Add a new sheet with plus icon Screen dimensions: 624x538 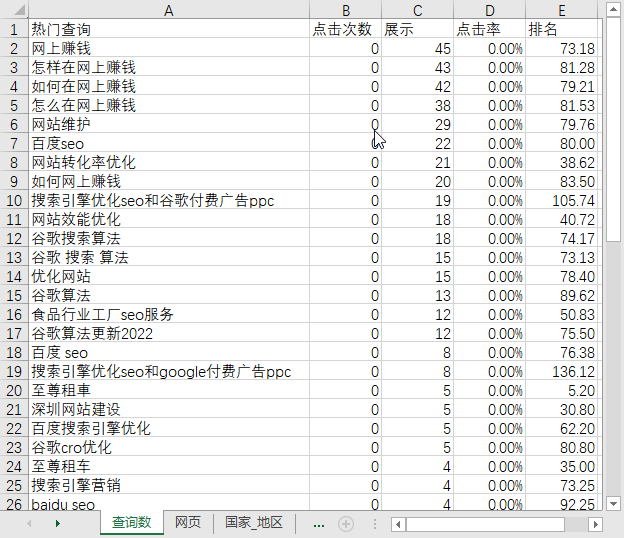[x=346, y=524]
